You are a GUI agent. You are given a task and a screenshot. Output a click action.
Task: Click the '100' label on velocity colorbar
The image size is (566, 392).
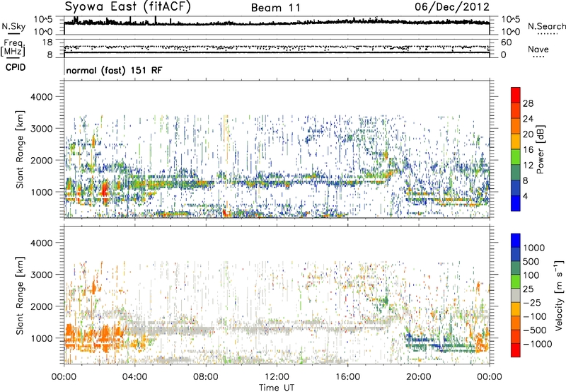tap(531, 275)
